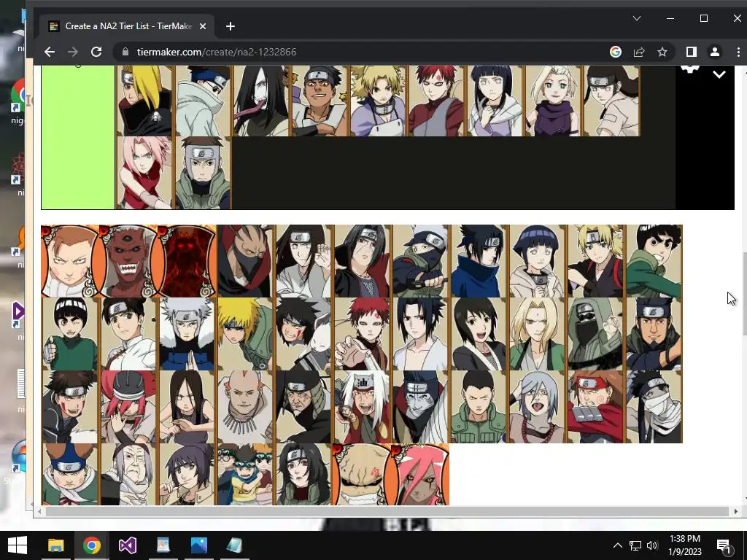Click the lime green tier label cell
The image size is (747, 560).
[x=78, y=137]
